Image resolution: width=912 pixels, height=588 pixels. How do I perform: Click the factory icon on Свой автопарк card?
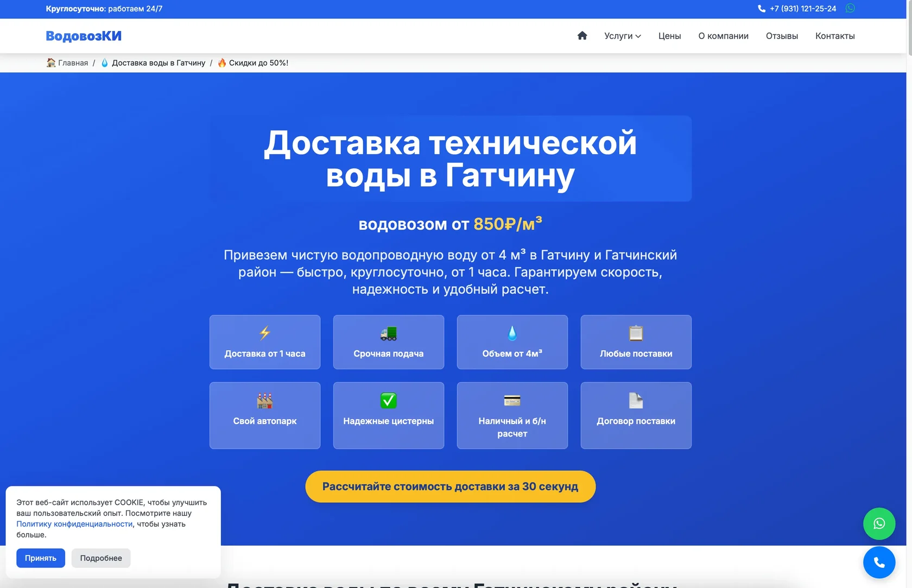tap(264, 401)
